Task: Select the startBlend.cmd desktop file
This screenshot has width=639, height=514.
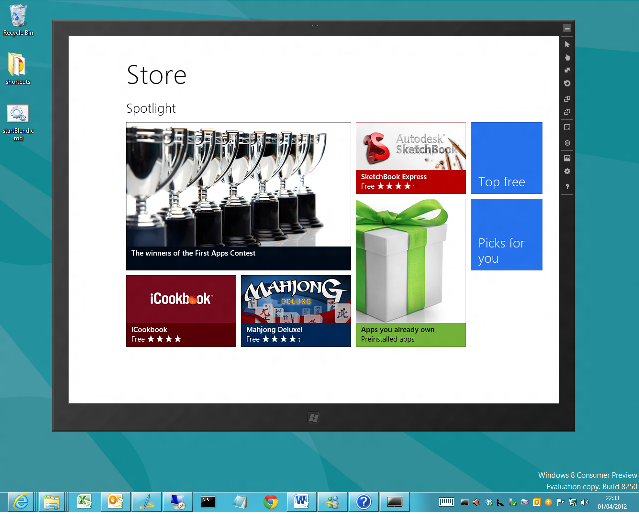Action: point(18,122)
